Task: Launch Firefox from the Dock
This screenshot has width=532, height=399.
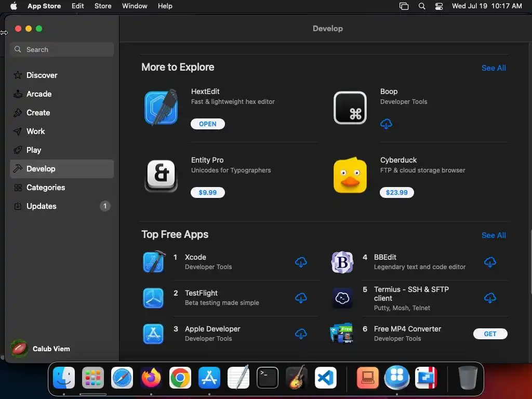Action: [x=151, y=378]
